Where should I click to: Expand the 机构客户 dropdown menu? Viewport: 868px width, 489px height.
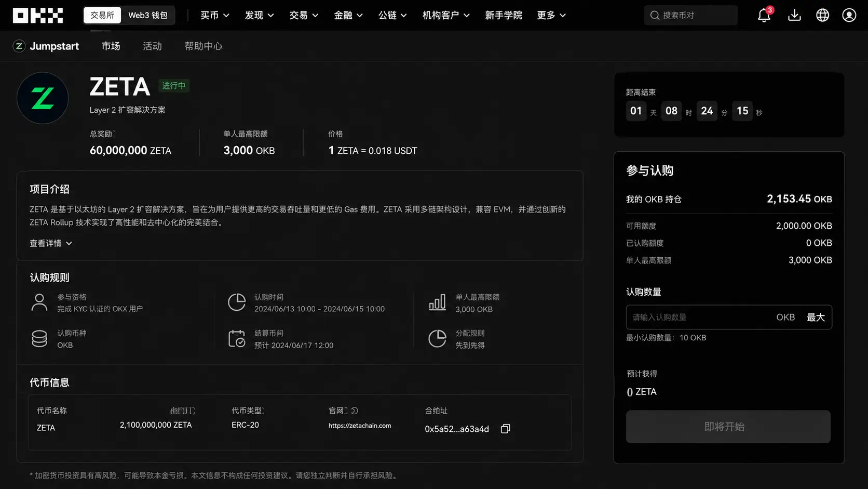(446, 15)
